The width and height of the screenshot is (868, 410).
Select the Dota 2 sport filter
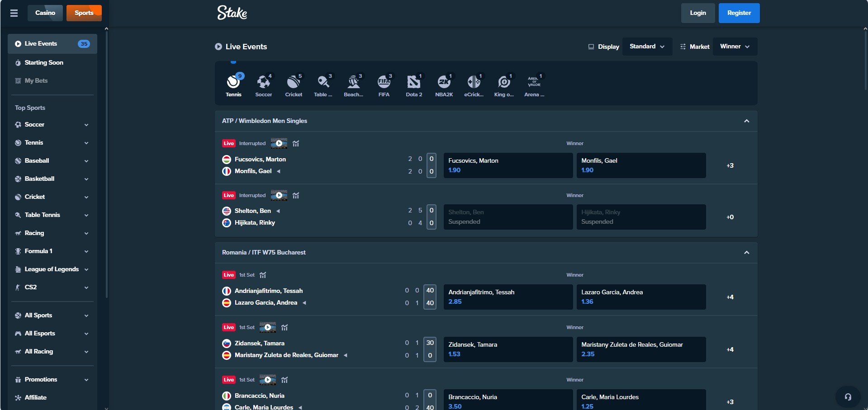click(413, 85)
